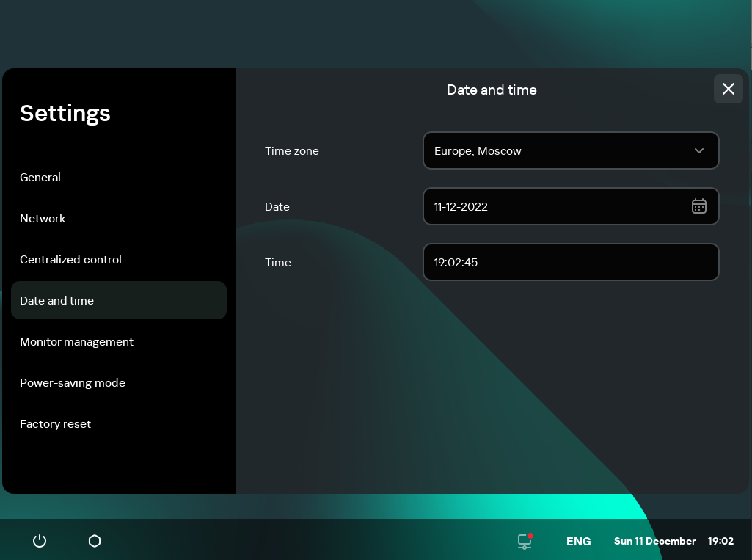Open the Network settings section
The width and height of the screenshot is (752, 560).
tap(43, 218)
